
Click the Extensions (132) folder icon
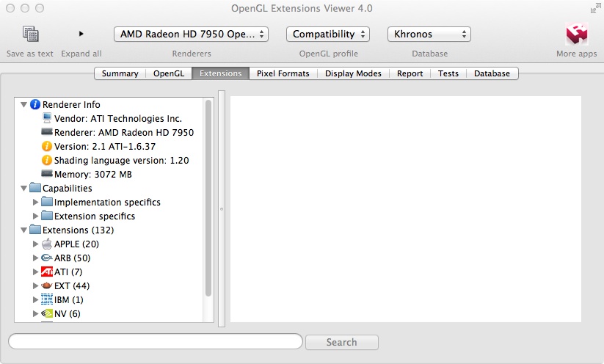[x=35, y=229]
